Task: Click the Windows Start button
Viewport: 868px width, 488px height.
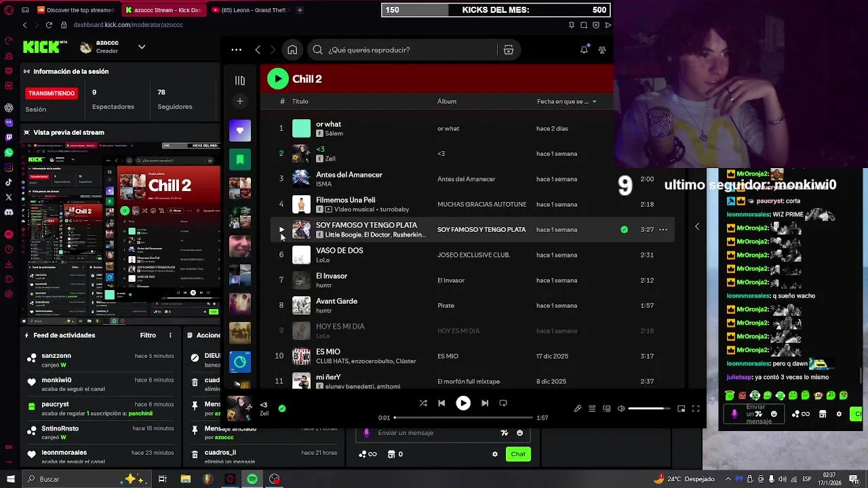Action: pyautogui.click(x=10, y=479)
